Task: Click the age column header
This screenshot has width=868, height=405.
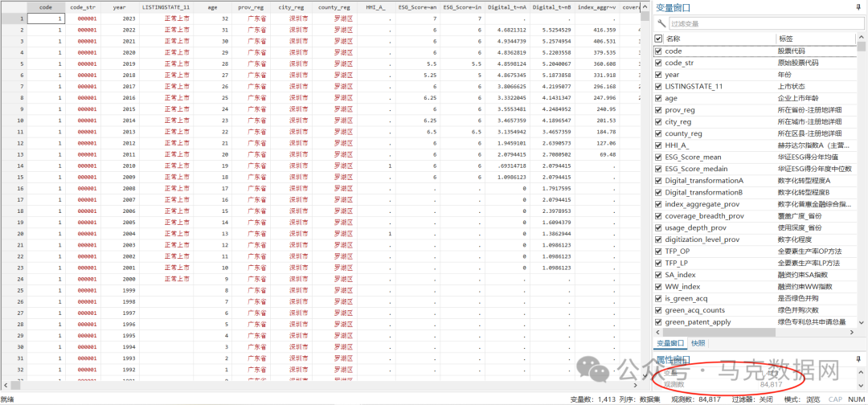Action: click(x=212, y=8)
